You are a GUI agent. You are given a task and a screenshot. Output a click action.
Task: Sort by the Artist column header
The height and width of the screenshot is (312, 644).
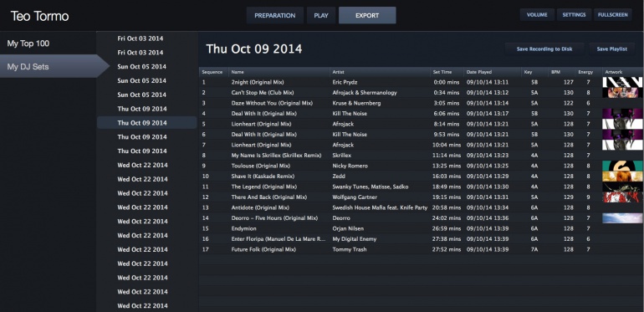pyautogui.click(x=380, y=72)
